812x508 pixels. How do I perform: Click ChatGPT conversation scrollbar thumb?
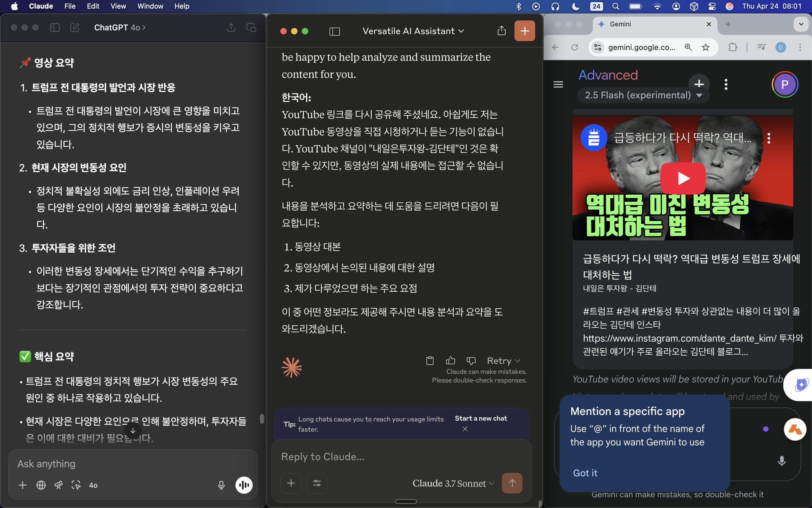pyautogui.click(x=262, y=419)
